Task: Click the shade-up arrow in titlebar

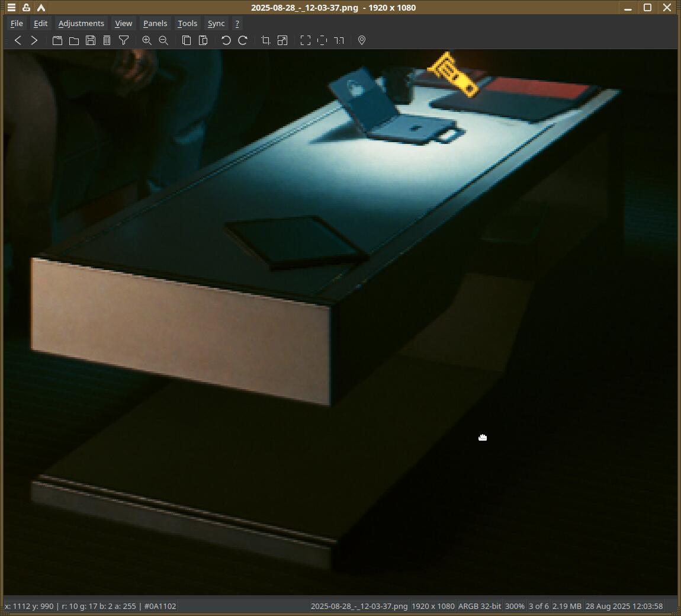Action: 41,7
